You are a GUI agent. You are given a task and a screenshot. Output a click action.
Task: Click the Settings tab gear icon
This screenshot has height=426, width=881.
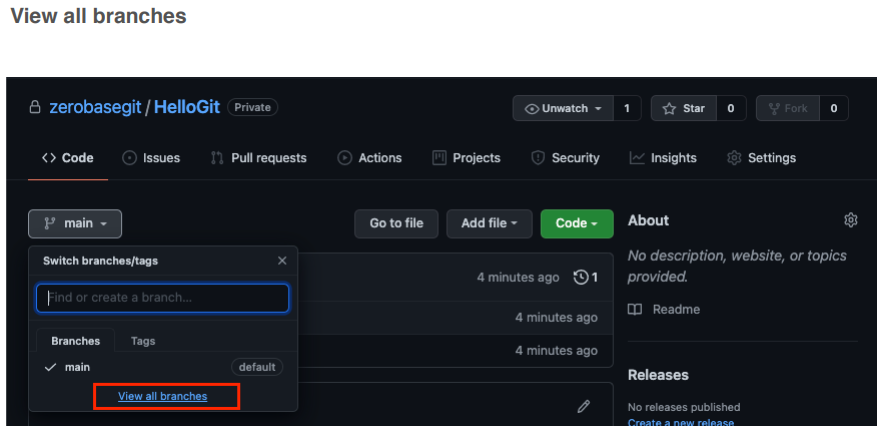tap(734, 158)
